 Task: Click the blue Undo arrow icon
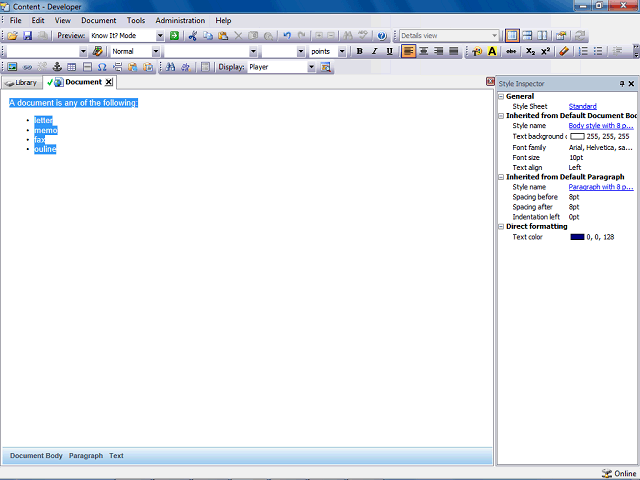pos(287,36)
